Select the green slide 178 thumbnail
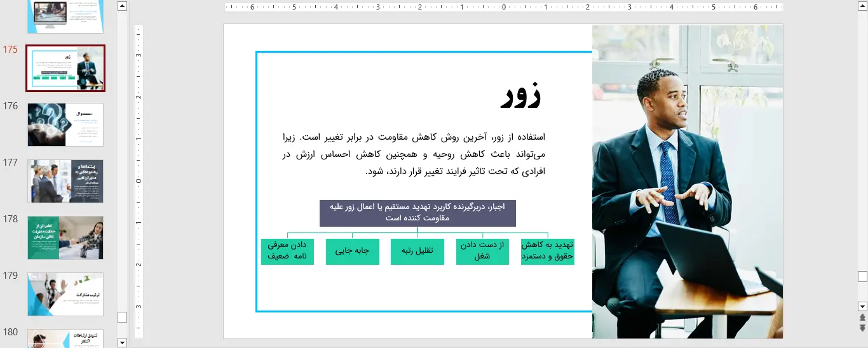This screenshot has height=348, width=868. click(65, 238)
